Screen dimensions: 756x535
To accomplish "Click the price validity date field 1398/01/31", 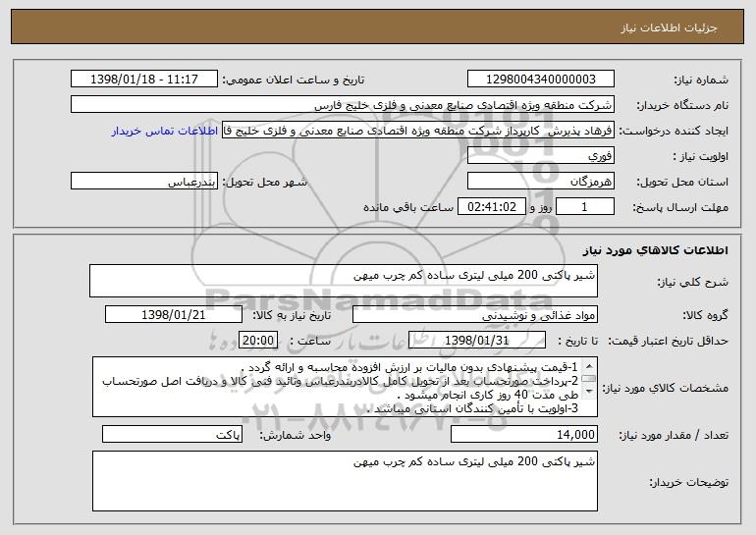I will coord(477,341).
